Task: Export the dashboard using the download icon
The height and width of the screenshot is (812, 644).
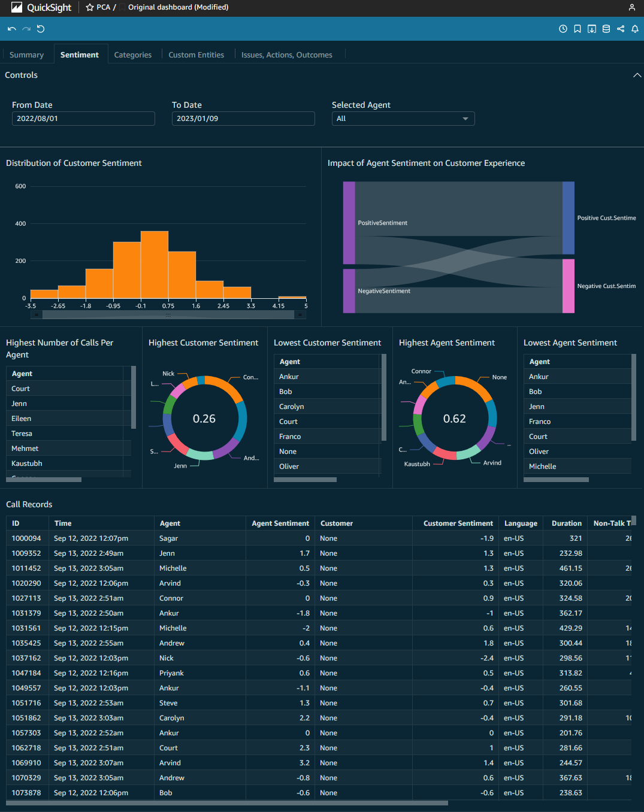Action: coord(591,28)
